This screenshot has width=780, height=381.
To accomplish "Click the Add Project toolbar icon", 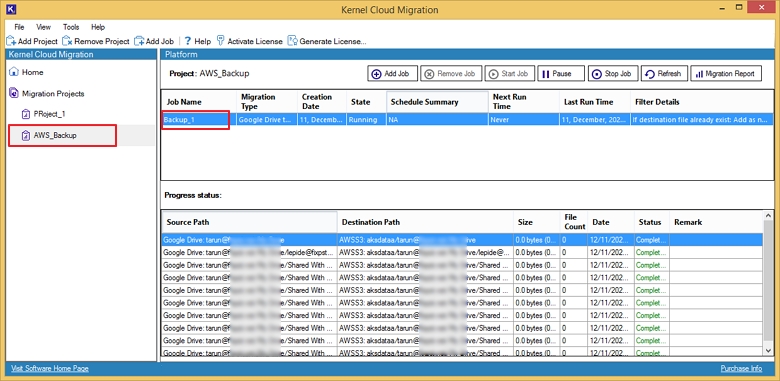I will (11, 41).
